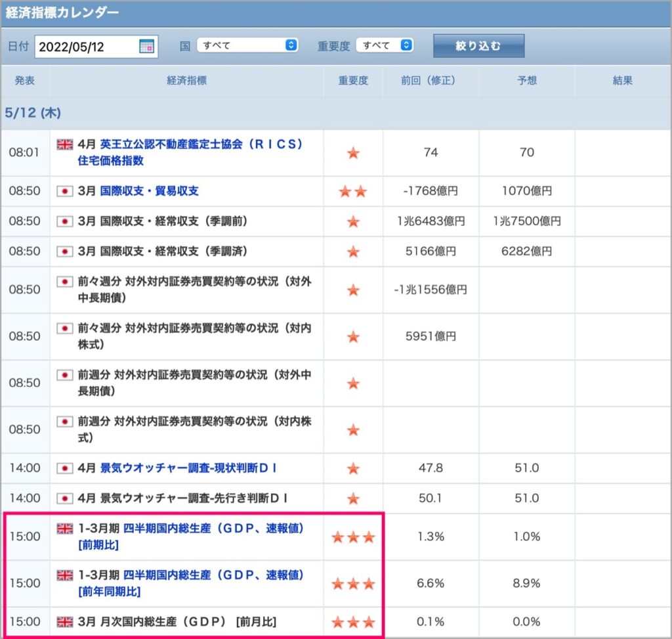This screenshot has height=639, width=672.
Task: Click the 08:01 release time cell
Action: point(24,152)
